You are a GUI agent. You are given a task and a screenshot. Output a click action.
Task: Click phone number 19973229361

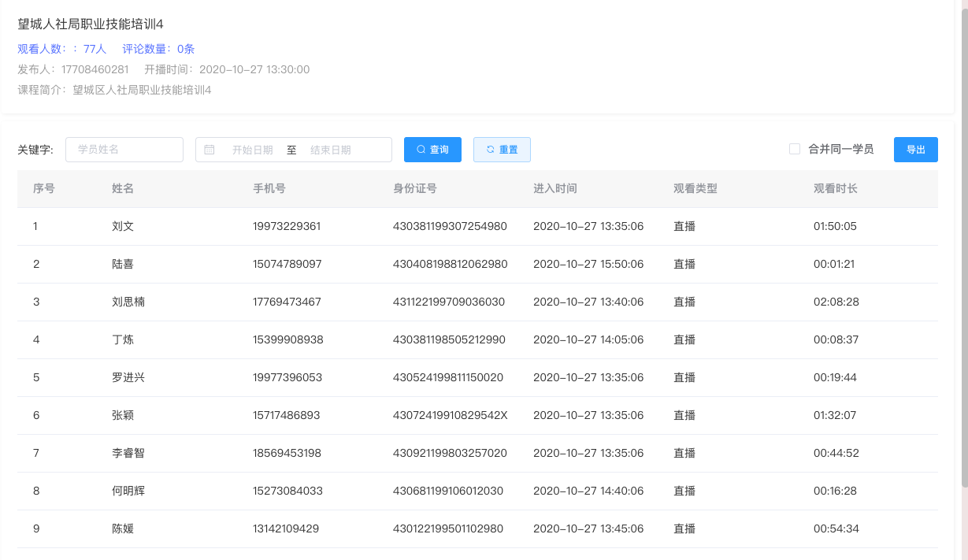coord(287,227)
